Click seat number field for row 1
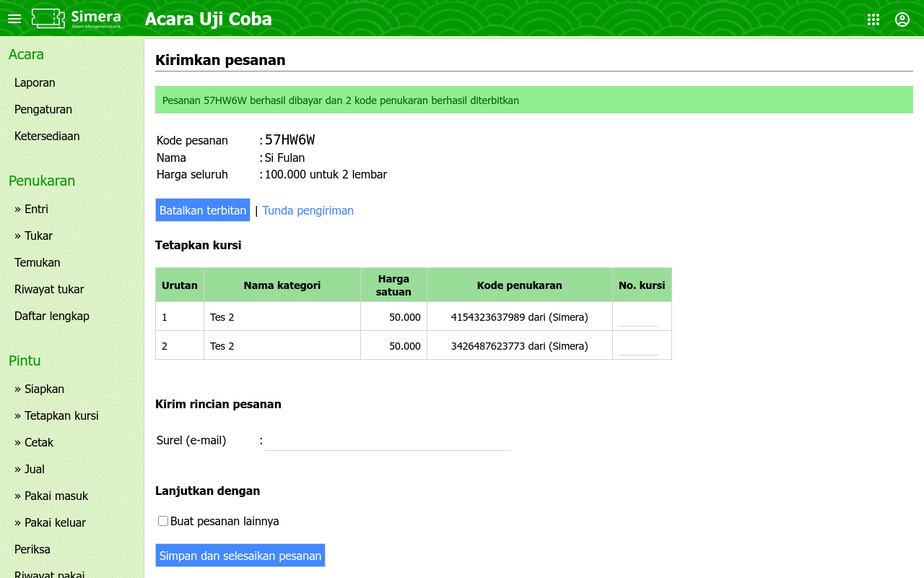Image resolution: width=924 pixels, height=578 pixels. pos(638,317)
